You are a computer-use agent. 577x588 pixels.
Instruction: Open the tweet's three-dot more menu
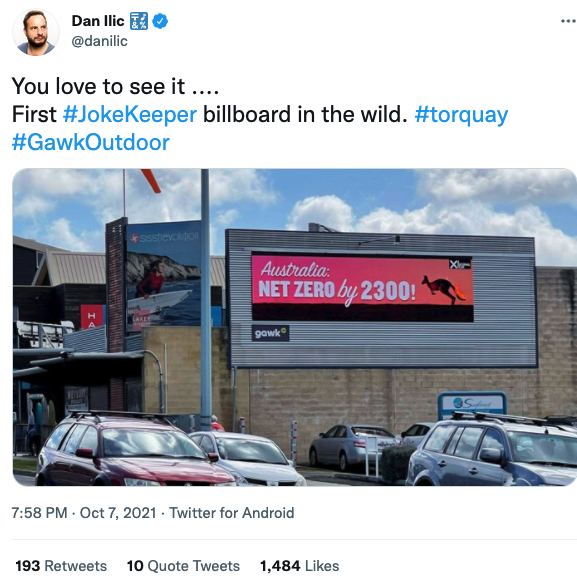pyautogui.click(x=568, y=21)
